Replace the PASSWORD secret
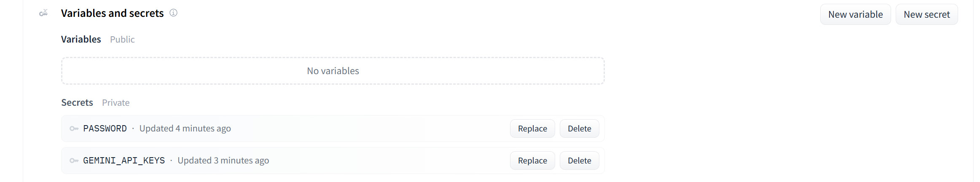 pos(532,128)
